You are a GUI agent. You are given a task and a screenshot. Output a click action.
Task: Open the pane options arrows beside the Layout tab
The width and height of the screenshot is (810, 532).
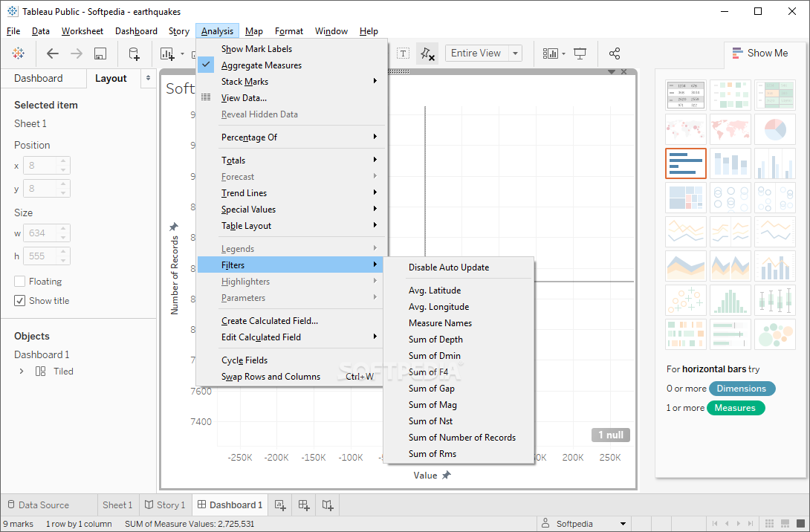pyautogui.click(x=149, y=79)
